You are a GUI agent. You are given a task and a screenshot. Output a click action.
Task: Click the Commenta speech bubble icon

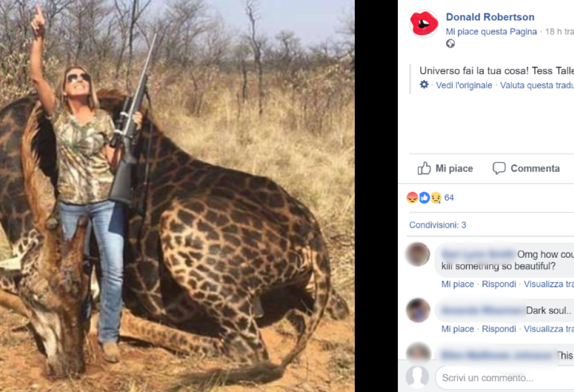click(x=499, y=168)
